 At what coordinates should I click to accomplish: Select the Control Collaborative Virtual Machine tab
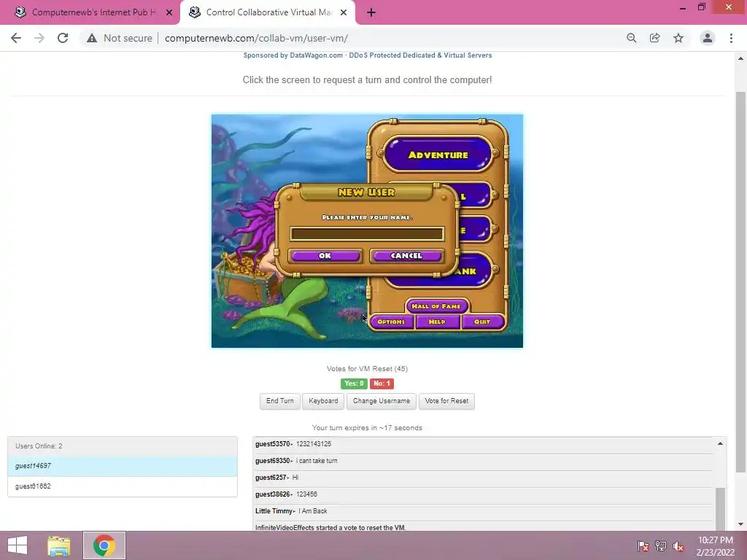pyautogui.click(x=267, y=13)
